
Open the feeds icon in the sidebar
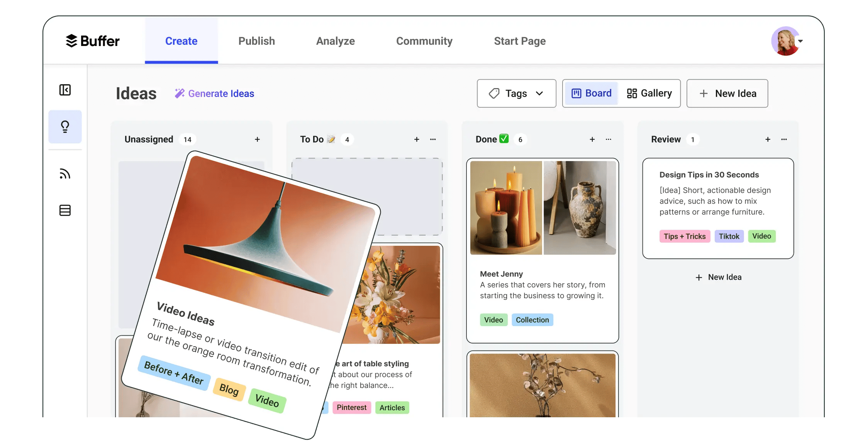pos(65,173)
